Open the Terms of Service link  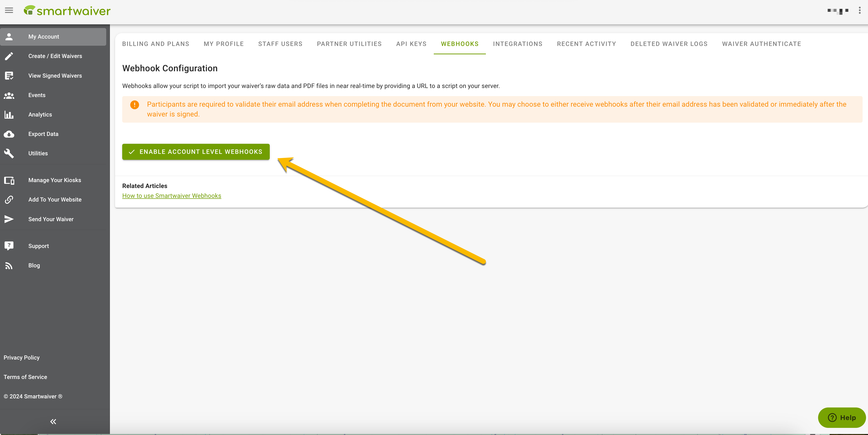coord(25,377)
